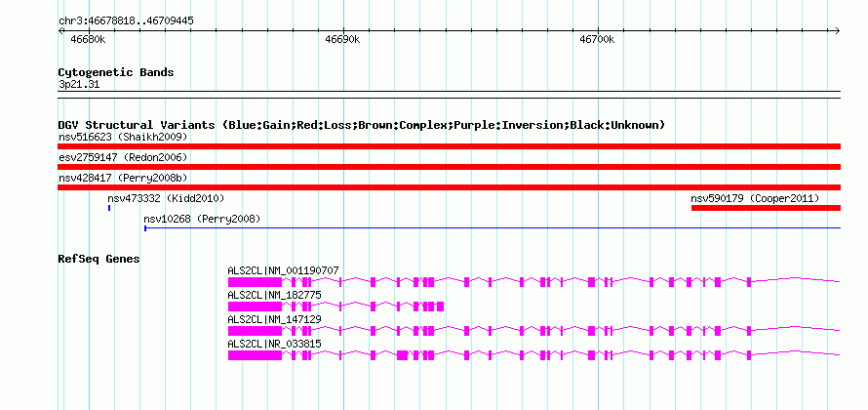Click the nsv473332 (Kidd2010) label
The height and width of the screenshot is (410, 868).
point(166,198)
